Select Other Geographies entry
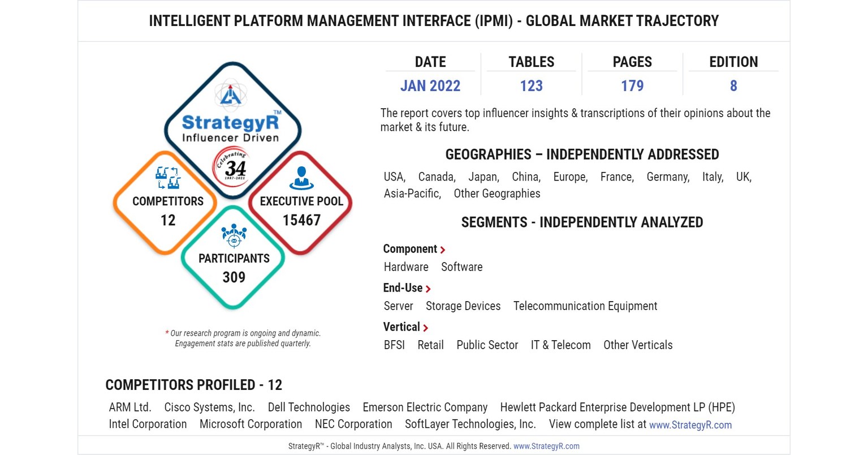This screenshot has width=868, height=455. [x=497, y=194]
